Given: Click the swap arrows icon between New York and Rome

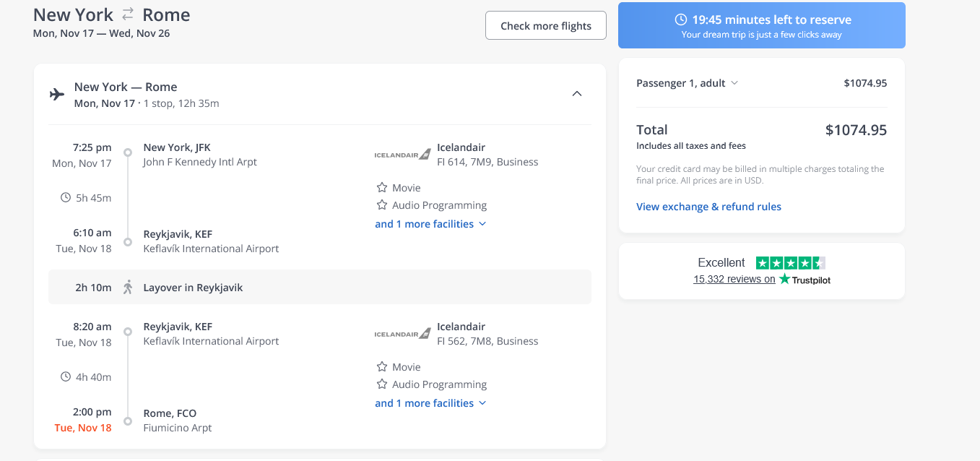Looking at the screenshot, I should click(x=128, y=14).
